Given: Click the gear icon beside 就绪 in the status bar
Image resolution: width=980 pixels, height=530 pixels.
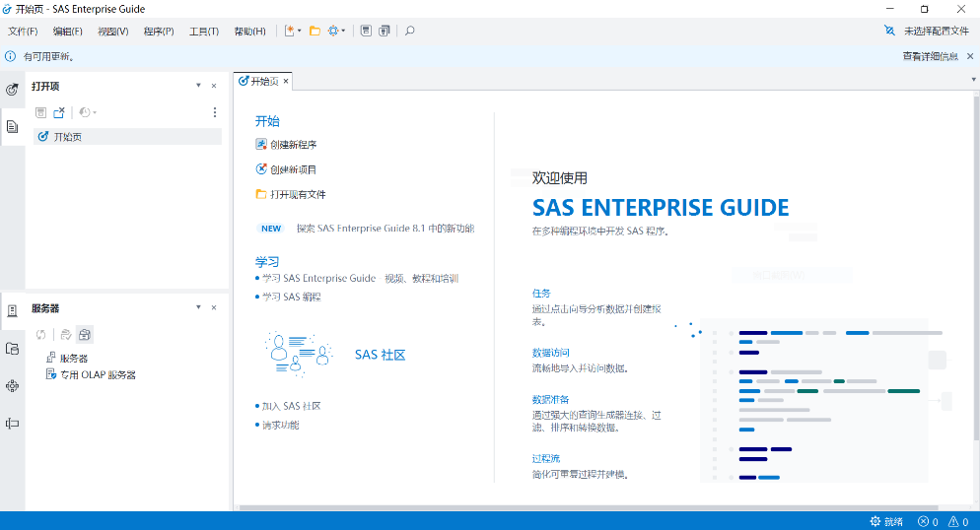Looking at the screenshot, I should click(875, 521).
